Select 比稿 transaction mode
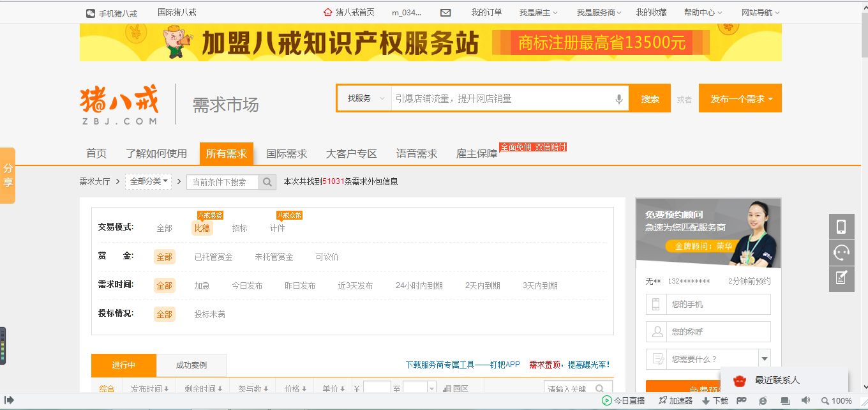The width and height of the screenshot is (868, 410). [x=202, y=228]
